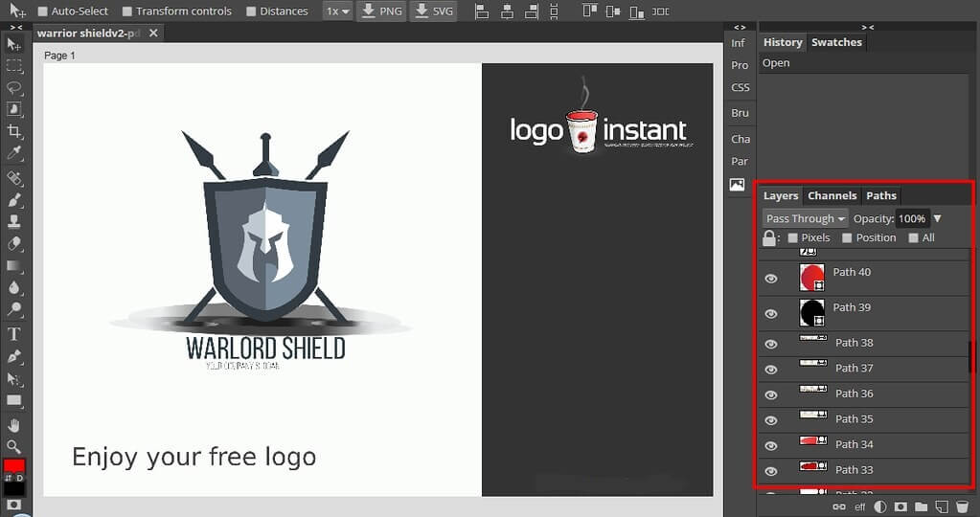Image resolution: width=980 pixels, height=517 pixels.
Task: Select the Dodge tool
Action: point(13,309)
